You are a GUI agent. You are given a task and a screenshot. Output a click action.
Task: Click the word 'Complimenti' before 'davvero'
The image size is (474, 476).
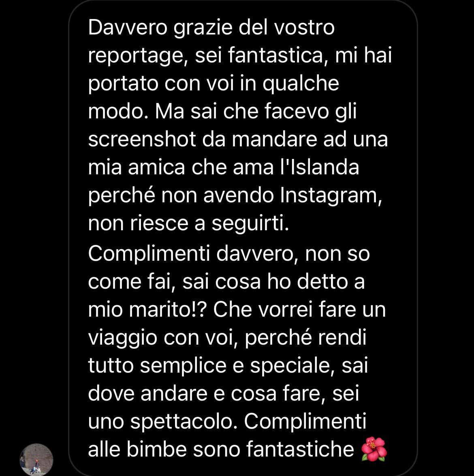coord(149,254)
